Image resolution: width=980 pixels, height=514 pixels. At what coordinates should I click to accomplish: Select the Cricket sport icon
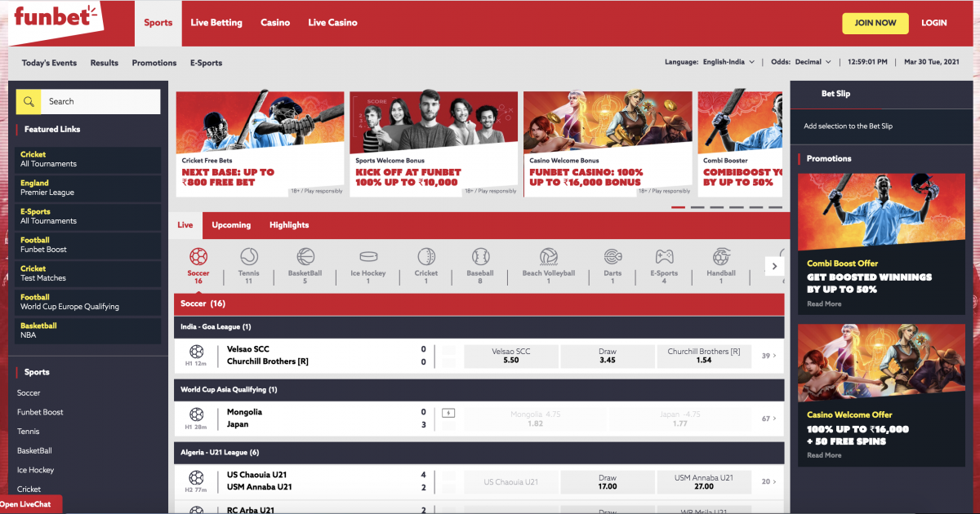426,257
